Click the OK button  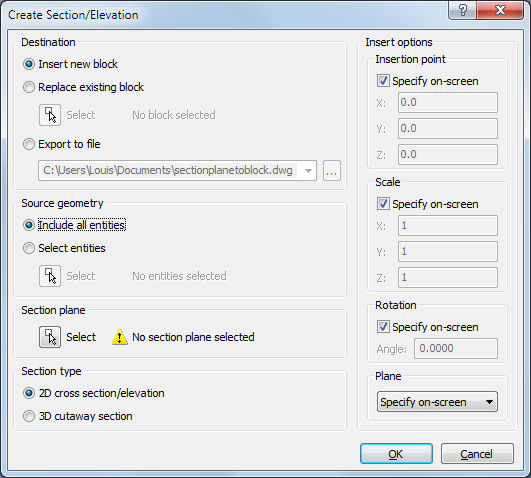pyautogui.click(x=396, y=454)
